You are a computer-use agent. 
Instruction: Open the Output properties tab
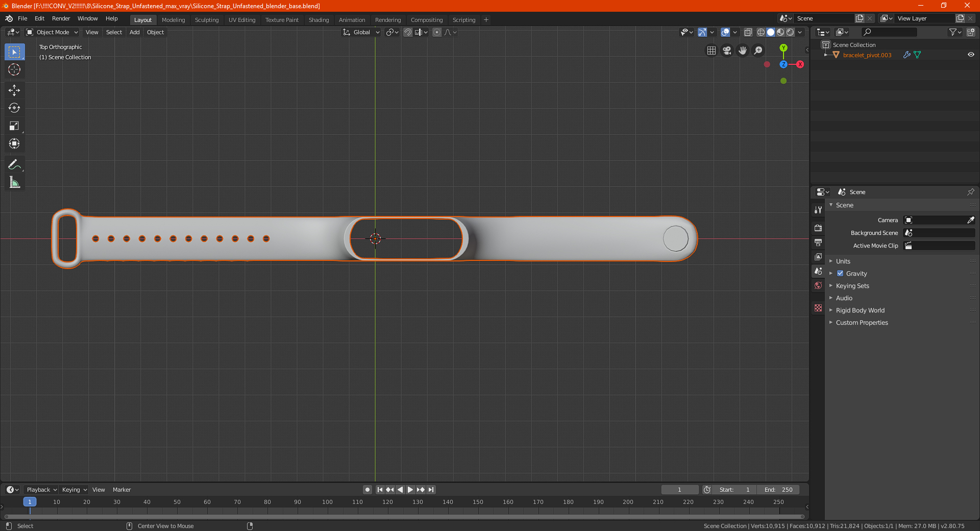click(x=818, y=242)
